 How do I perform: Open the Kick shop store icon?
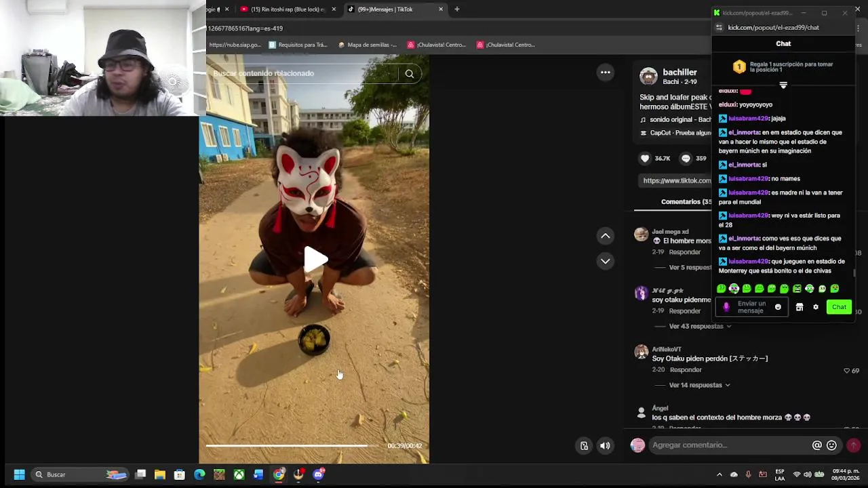(800, 308)
